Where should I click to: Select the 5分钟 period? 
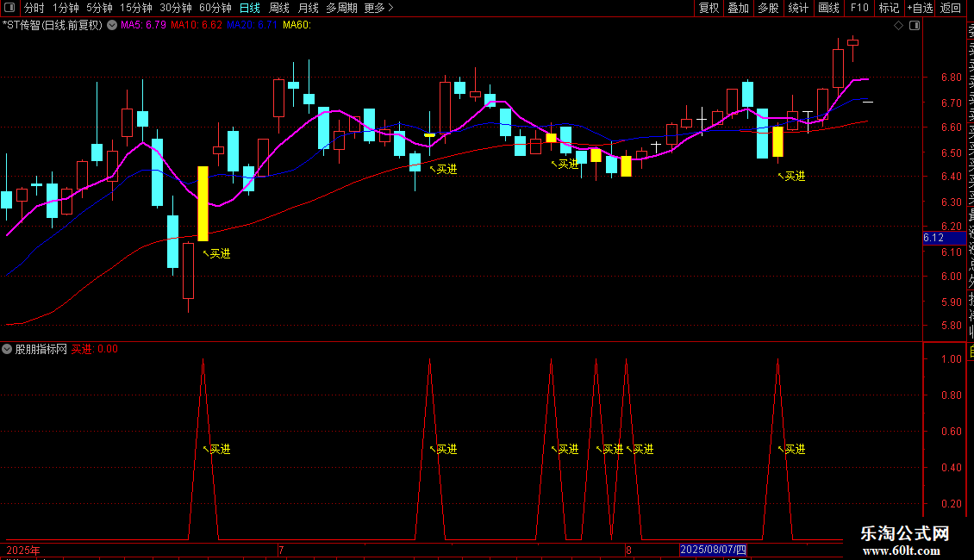(99, 8)
